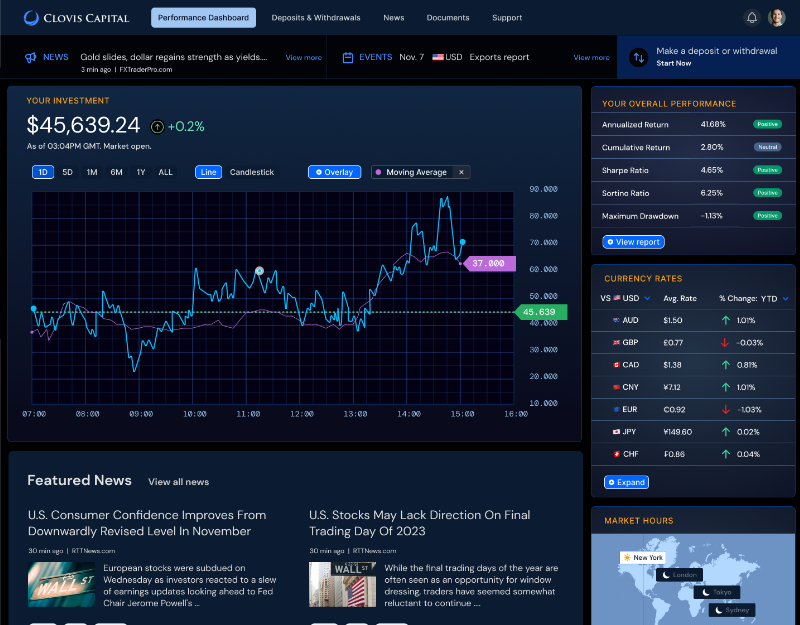
Task: Click the JPY flag icon
Action: click(616, 432)
